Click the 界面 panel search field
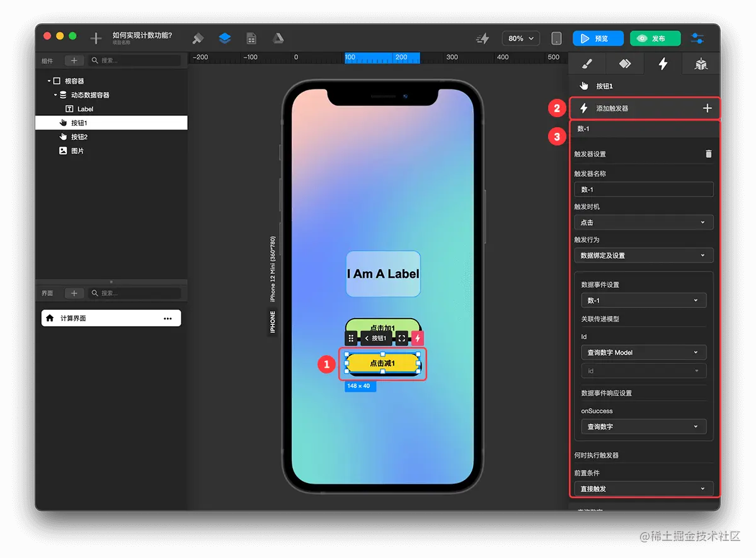This screenshot has width=756, height=558. point(134,293)
